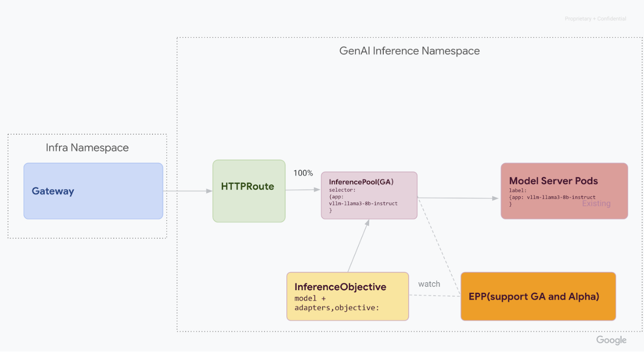Click the Model Server Pods box

click(563, 190)
